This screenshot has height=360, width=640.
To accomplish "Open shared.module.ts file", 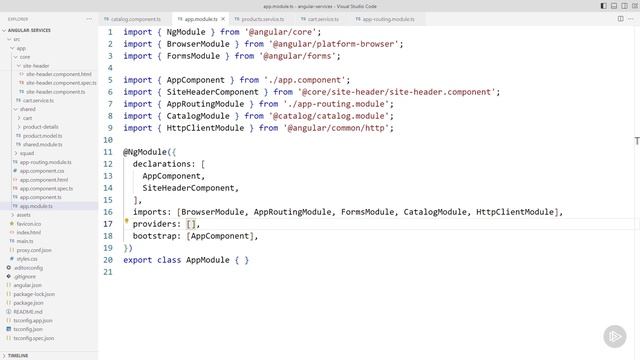I will [x=42, y=144].
